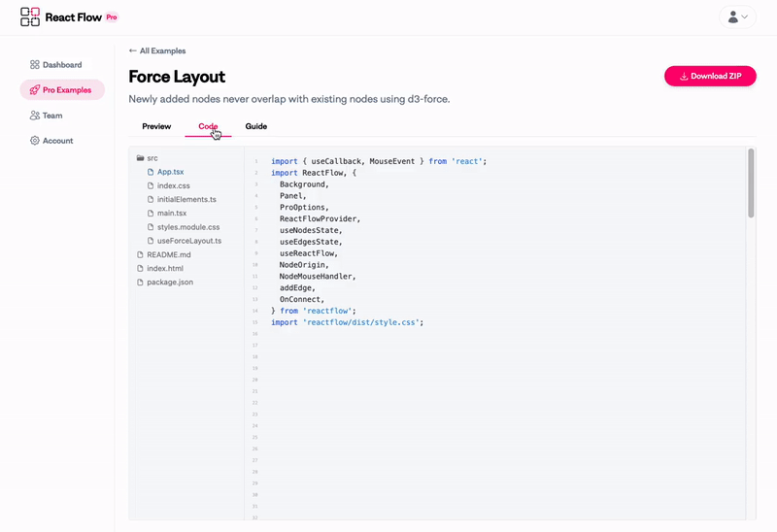The image size is (777, 532).
Task: Open package.json in file tree
Action: (x=169, y=282)
